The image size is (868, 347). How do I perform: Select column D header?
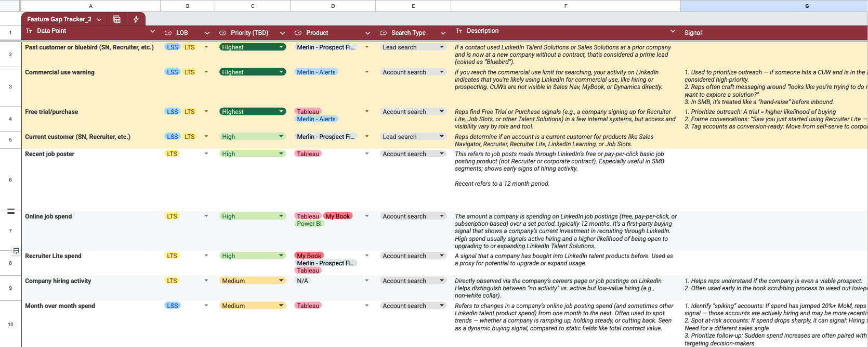click(333, 6)
